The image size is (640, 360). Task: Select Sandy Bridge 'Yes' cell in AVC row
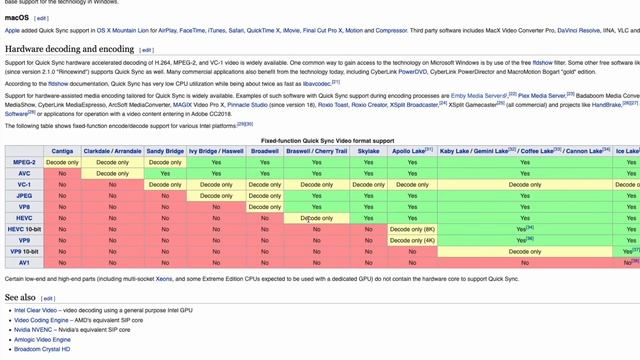click(x=165, y=173)
